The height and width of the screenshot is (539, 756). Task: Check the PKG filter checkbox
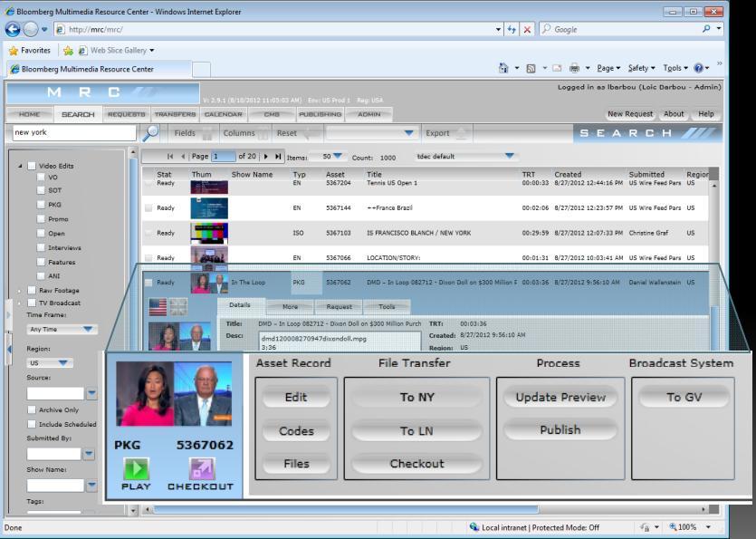click(41, 205)
